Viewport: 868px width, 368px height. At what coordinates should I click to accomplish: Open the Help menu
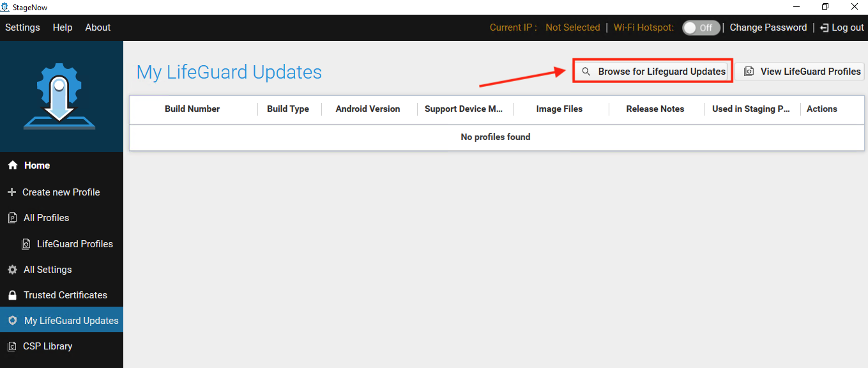pyautogui.click(x=63, y=27)
